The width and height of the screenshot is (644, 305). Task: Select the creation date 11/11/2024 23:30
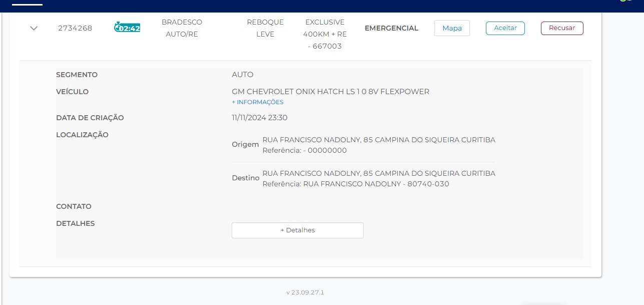coord(260,118)
